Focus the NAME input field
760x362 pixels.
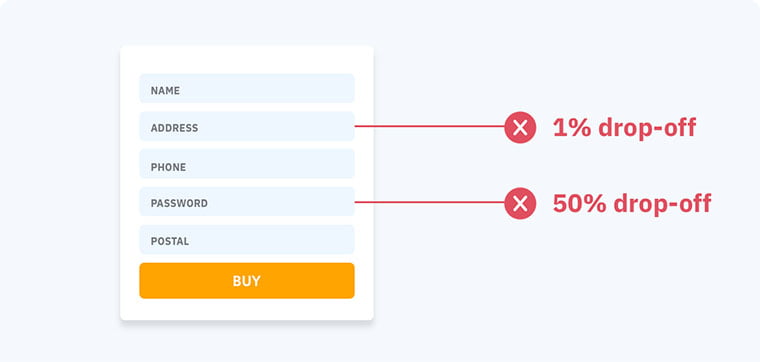(x=247, y=88)
